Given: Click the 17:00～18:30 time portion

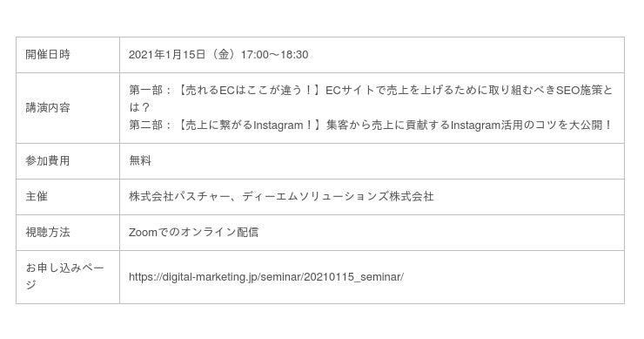Looking at the screenshot, I should [x=274, y=55].
